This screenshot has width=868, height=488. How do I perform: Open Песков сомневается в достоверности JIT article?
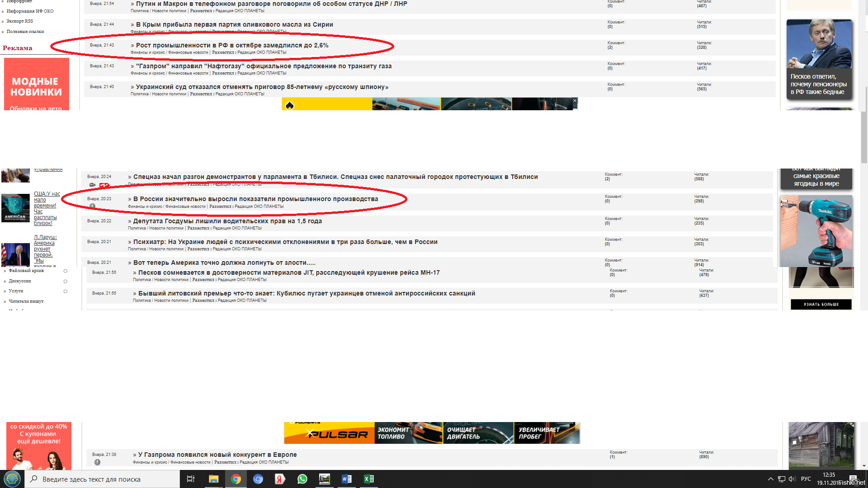pos(289,272)
